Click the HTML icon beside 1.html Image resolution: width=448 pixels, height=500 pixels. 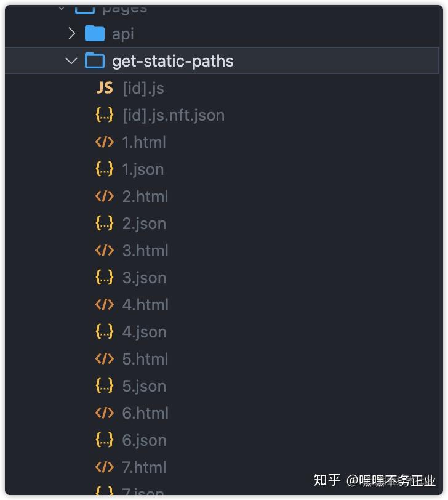coord(104,142)
